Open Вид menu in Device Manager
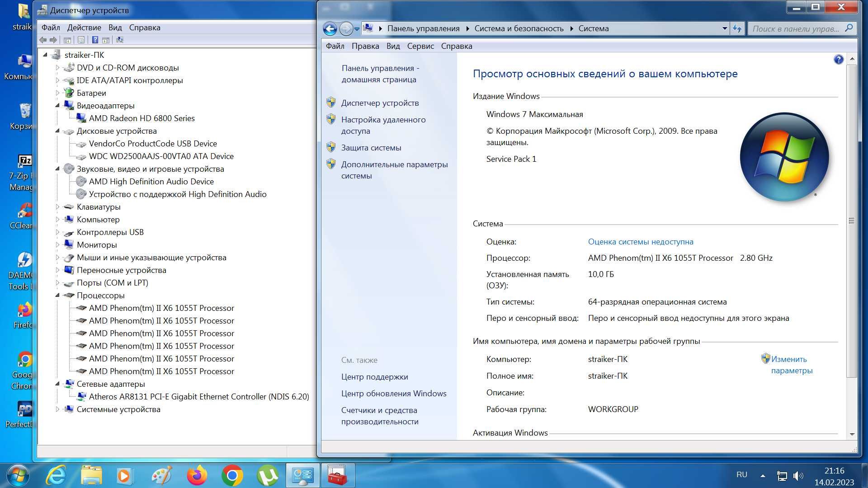Image resolution: width=868 pixels, height=488 pixels. pos(115,28)
